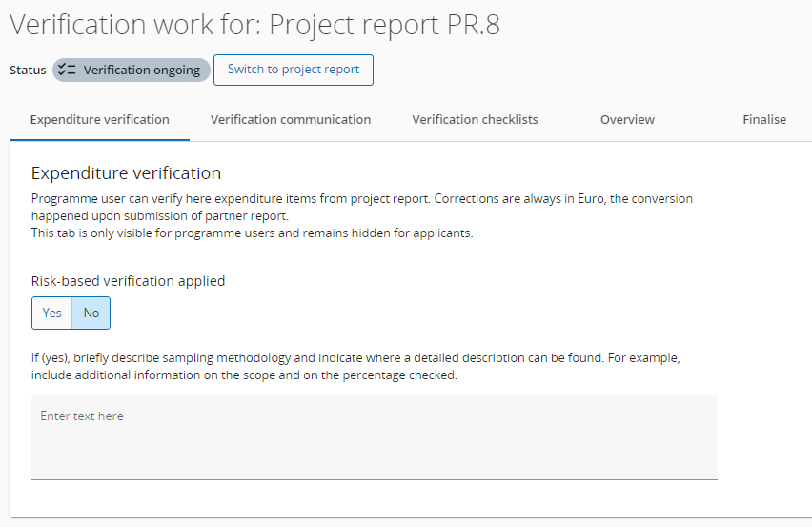Switch to the Verification communication tab

coord(291,120)
